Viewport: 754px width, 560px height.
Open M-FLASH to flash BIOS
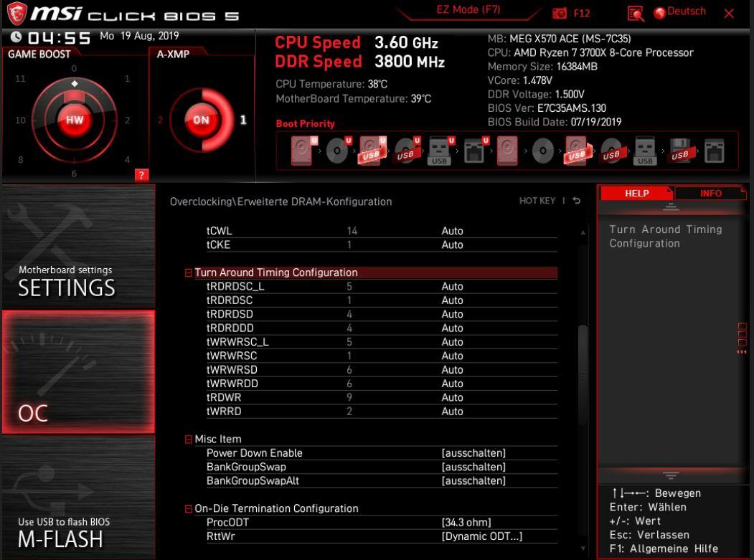pyautogui.click(x=78, y=498)
